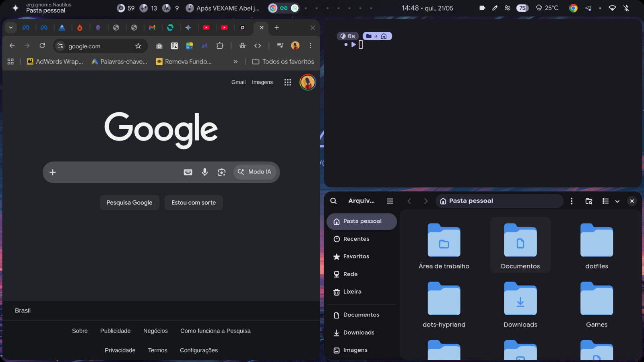Screen dimensions: 644x362
Task: Show tab groups from the bookmarks bar
Action: pos(10,62)
